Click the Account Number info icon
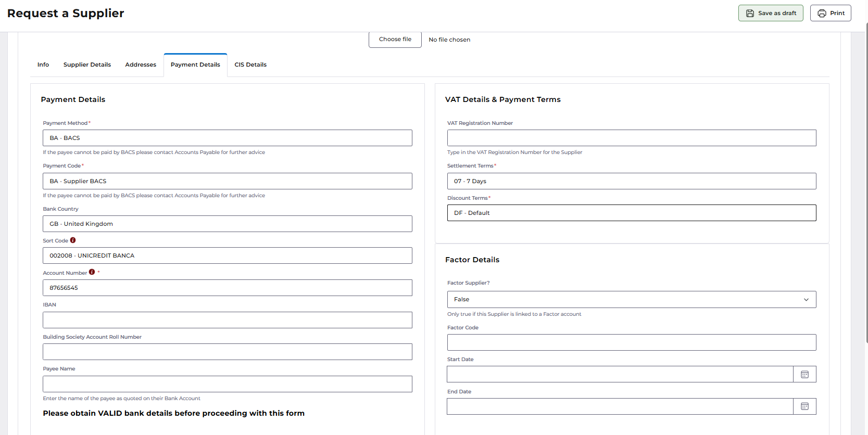 coord(92,272)
